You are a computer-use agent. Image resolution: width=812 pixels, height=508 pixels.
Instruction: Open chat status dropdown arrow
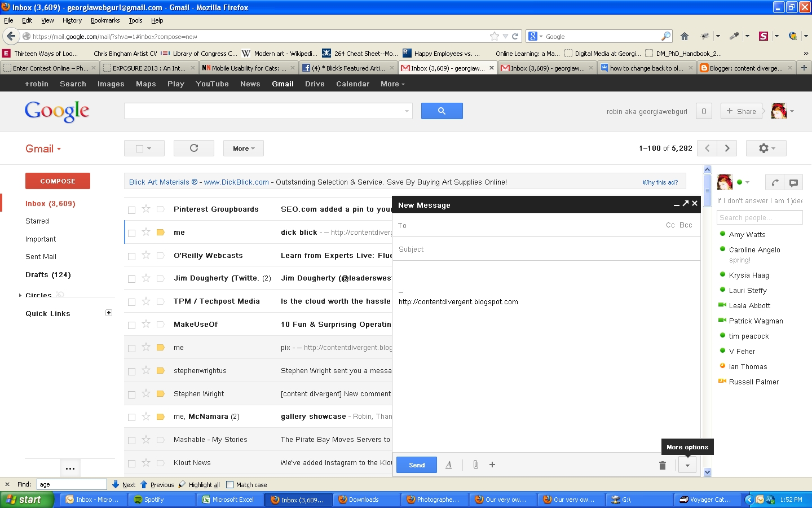pyautogui.click(x=748, y=182)
